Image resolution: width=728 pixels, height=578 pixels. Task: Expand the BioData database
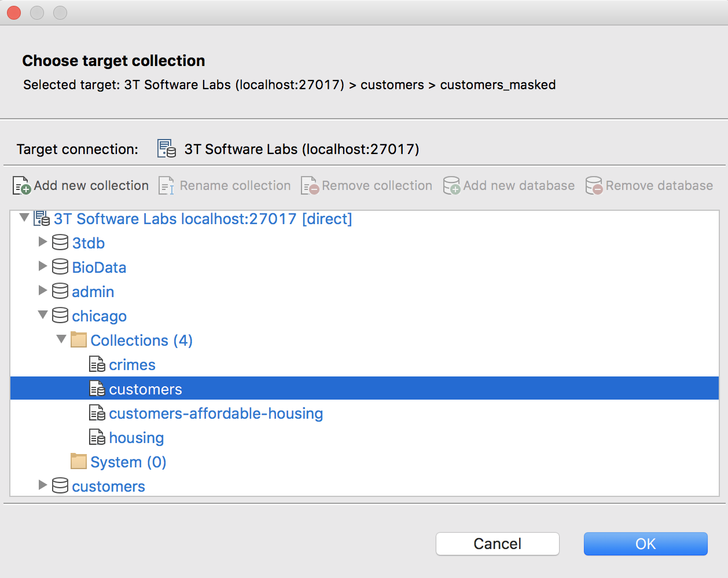(x=43, y=266)
